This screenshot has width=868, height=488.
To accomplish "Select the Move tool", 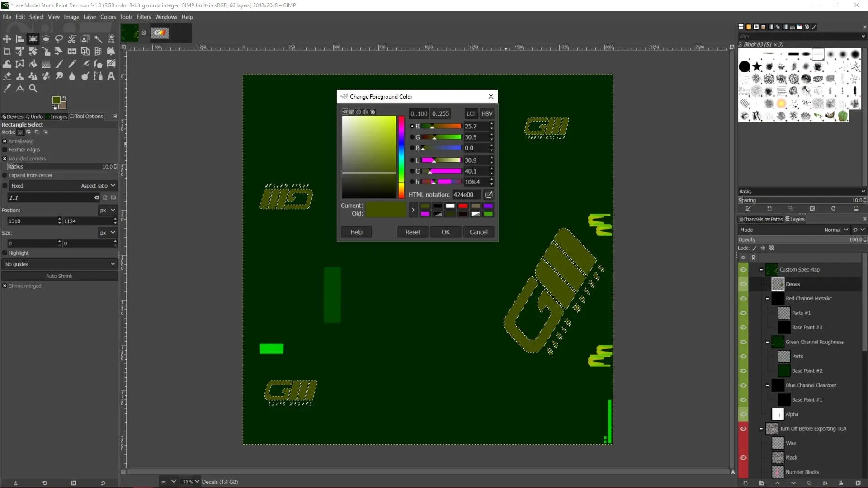I will pyautogui.click(x=7, y=39).
